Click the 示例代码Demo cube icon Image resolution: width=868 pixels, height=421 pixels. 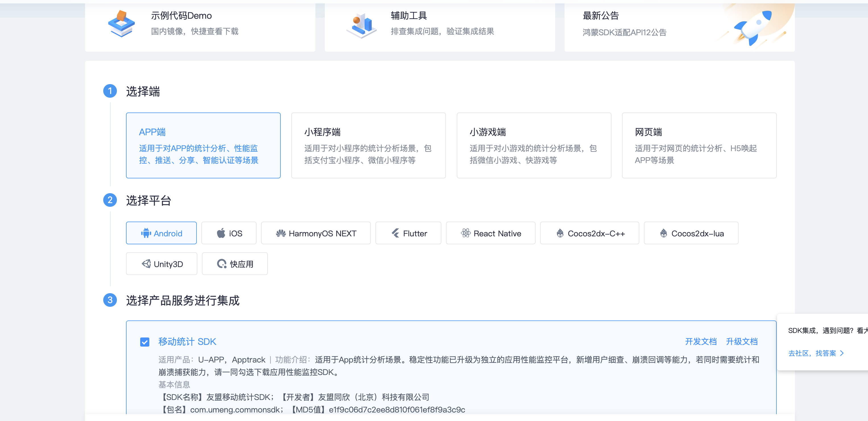point(121,24)
